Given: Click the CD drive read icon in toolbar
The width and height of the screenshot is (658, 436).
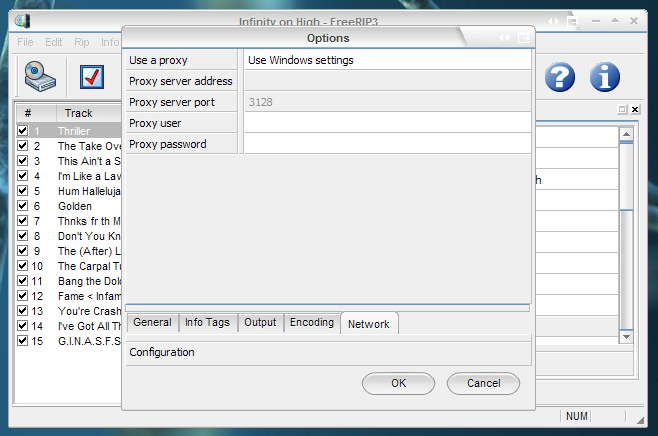Looking at the screenshot, I should (x=39, y=76).
